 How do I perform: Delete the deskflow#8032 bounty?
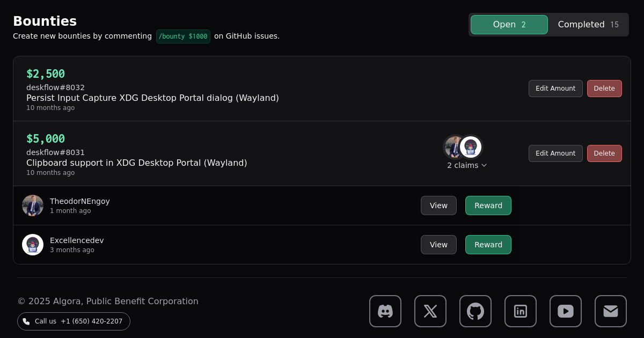coord(604,89)
